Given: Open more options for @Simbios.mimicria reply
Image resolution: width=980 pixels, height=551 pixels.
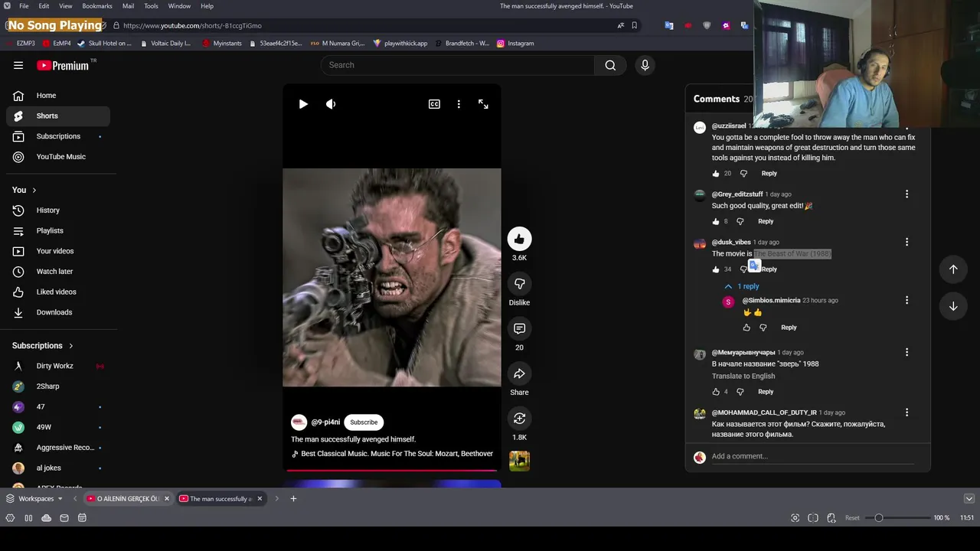Looking at the screenshot, I should point(906,301).
